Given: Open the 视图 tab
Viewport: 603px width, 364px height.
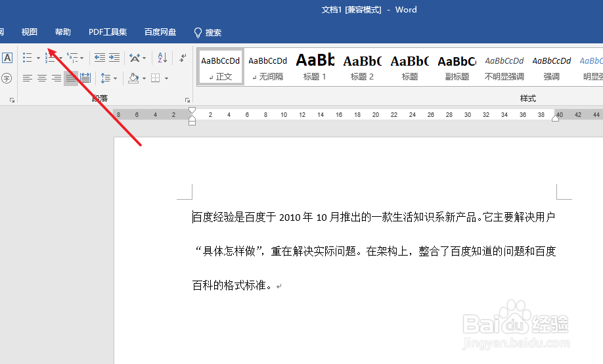Looking at the screenshot, I should tap(29, 32).
